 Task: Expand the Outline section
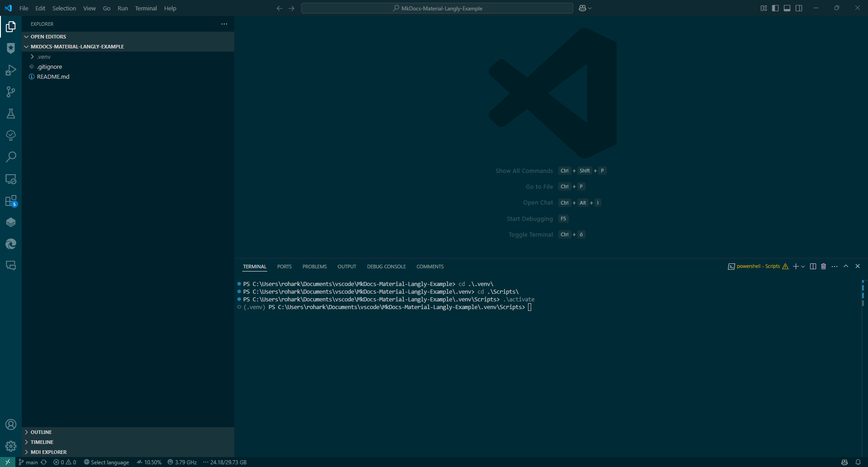click(128, 432)
